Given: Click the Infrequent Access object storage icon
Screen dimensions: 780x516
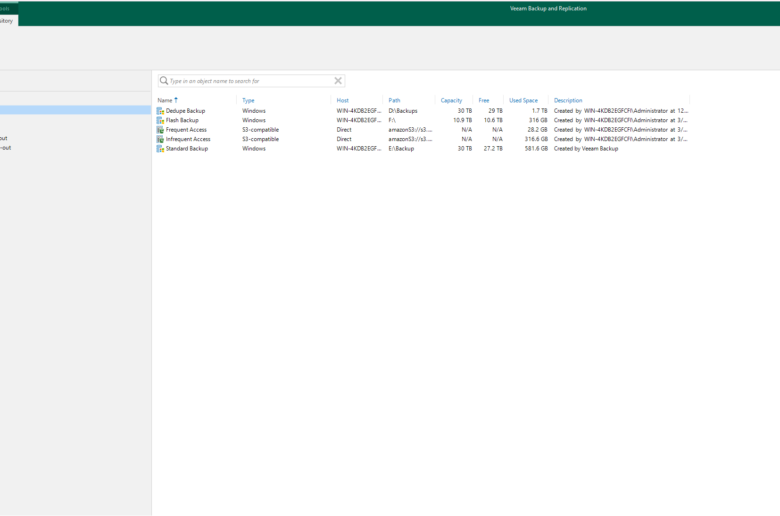Looking at the screenshot, I should 160,139.
